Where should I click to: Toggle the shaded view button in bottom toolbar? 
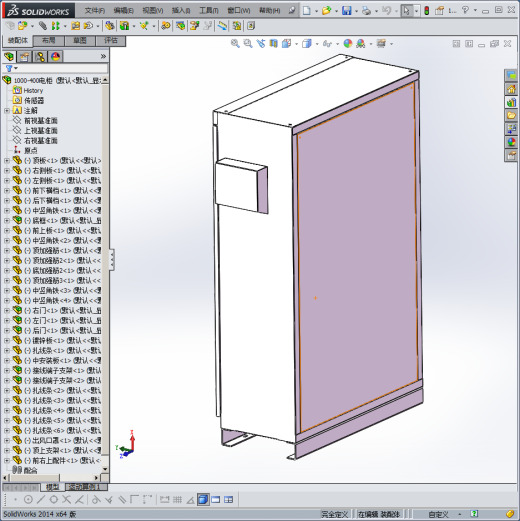203,500
